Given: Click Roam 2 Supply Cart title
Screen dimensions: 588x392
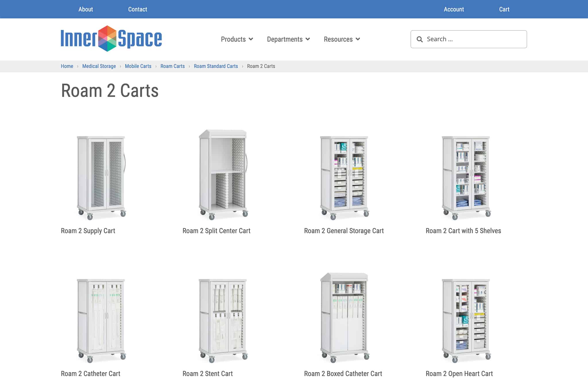Looking at the screenshot, I should (88, 231).
